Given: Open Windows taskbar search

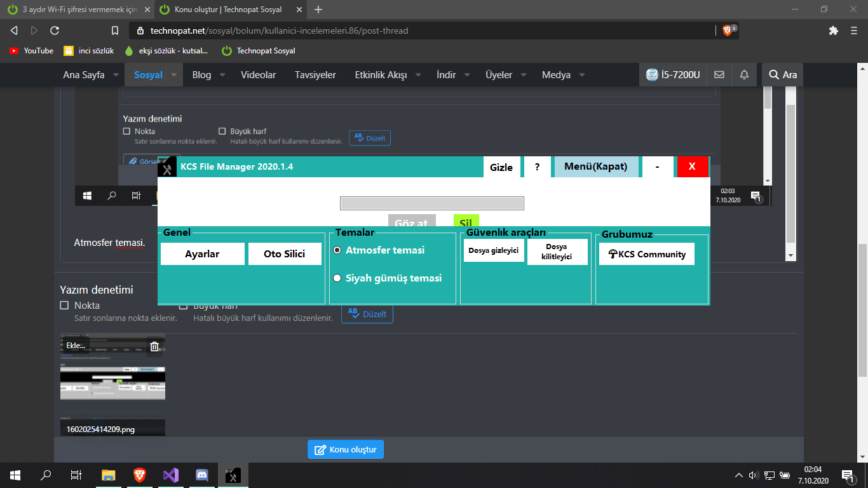Looking at the screenshot, I should pos(46,475).
